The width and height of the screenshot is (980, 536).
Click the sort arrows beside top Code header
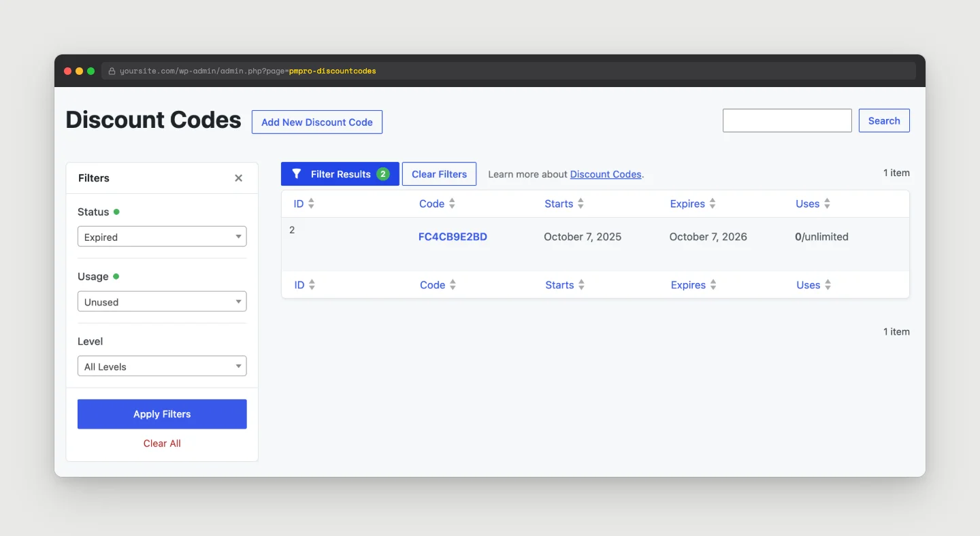(x=452, y=203)
